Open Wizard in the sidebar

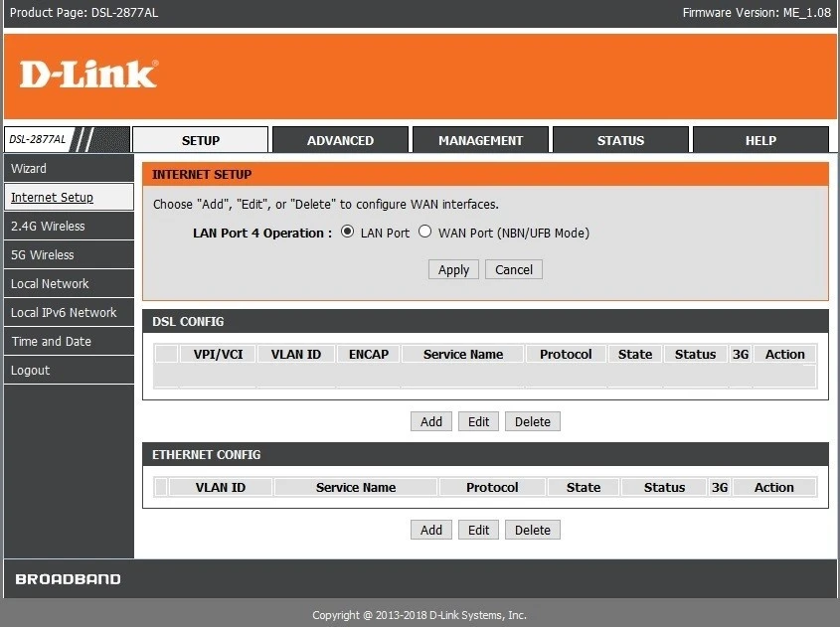(x=69, y=169)
